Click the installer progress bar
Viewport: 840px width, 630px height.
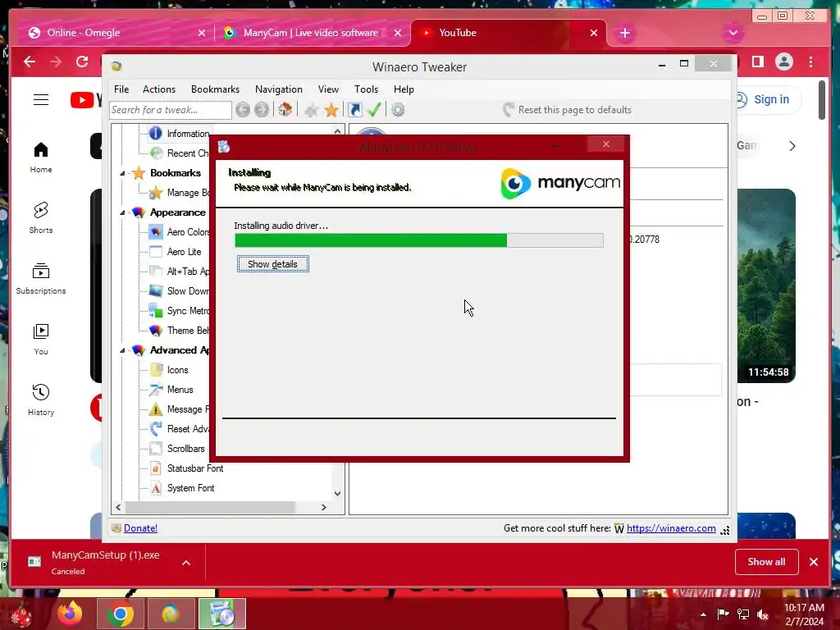[x=419, y=240]
